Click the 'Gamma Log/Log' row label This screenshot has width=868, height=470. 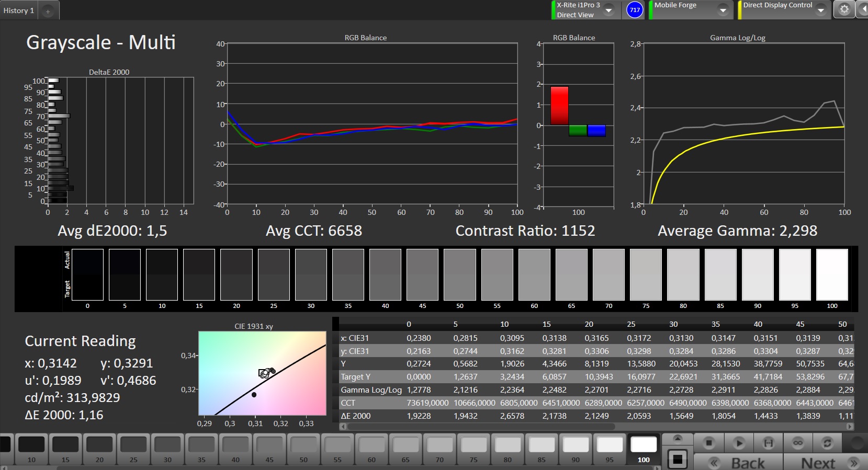click(x=371, y=390)
